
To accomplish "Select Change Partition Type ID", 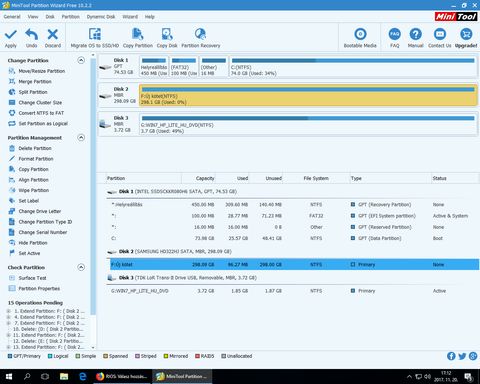I will tap(45, 222).
